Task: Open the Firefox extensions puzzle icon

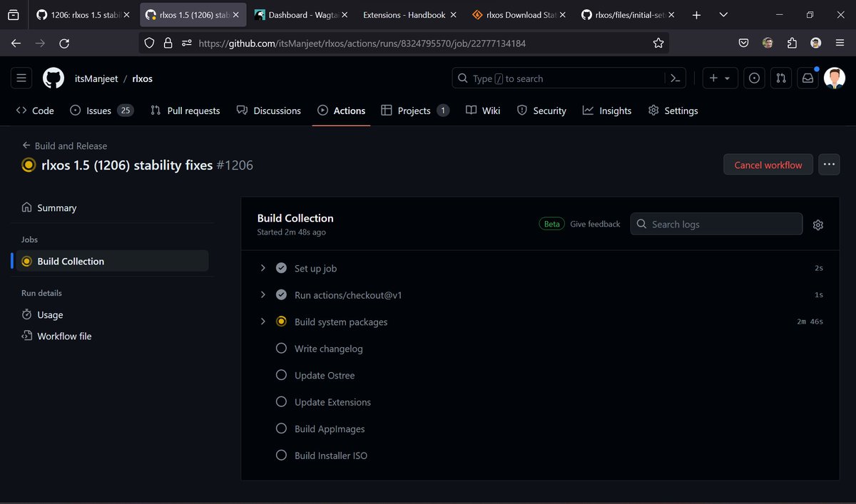Action: [x=792, y=43]
